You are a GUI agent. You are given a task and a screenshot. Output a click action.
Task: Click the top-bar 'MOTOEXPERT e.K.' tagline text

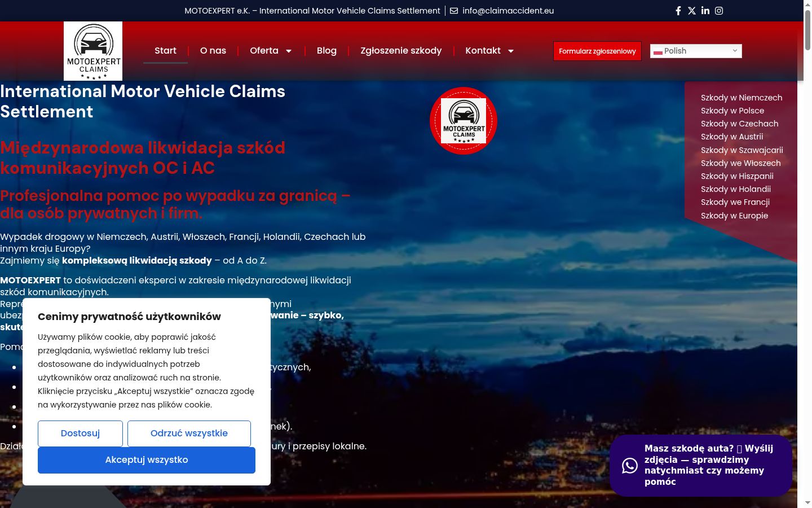[x=312, y=11]
